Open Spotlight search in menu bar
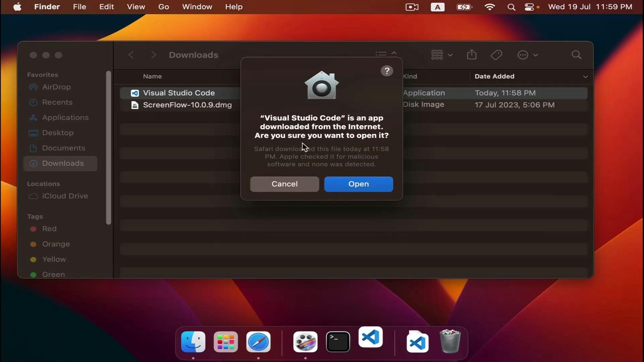Image resolution: width=644 pixels, height=362 pixels. 511,7
